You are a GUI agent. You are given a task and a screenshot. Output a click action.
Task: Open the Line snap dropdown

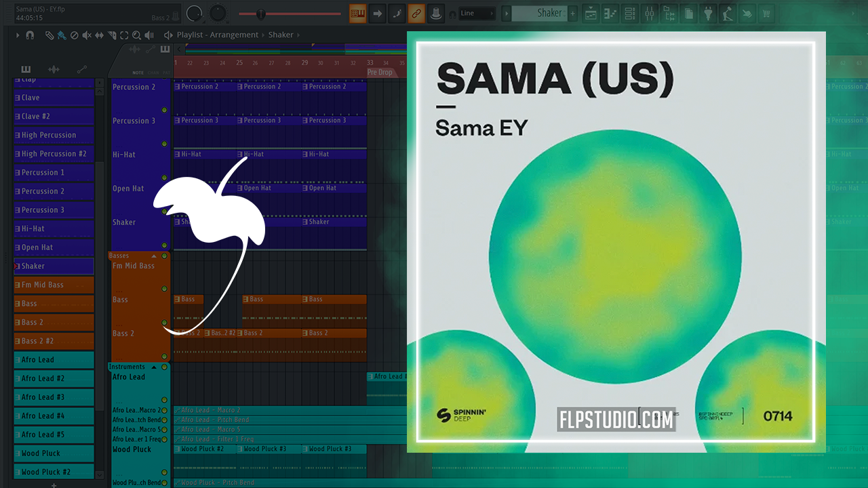[x=477, y=13]
